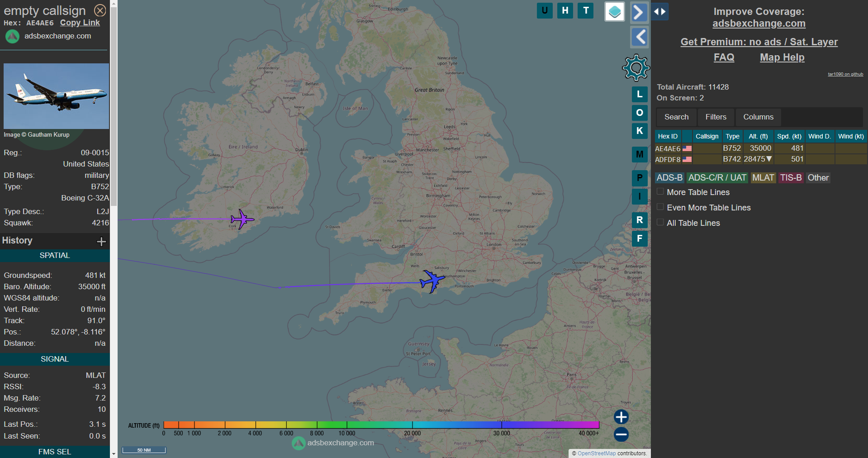Click the altitude color legend bar
This screenshot has width=868, height=458.
tap(381, 425)
